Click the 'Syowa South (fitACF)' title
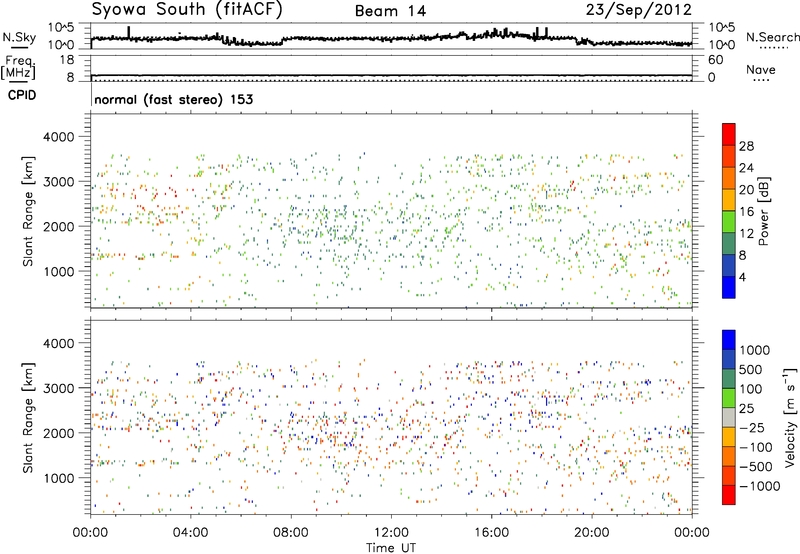Screen dimensions: 800x554 tap(187, 10)
